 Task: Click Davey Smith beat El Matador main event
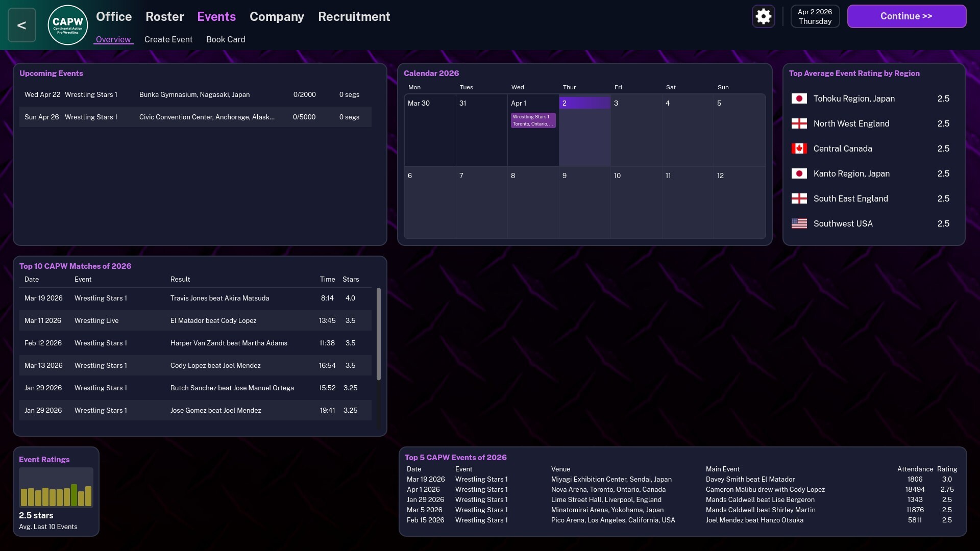pyautogui.click(x=750, y=479)
